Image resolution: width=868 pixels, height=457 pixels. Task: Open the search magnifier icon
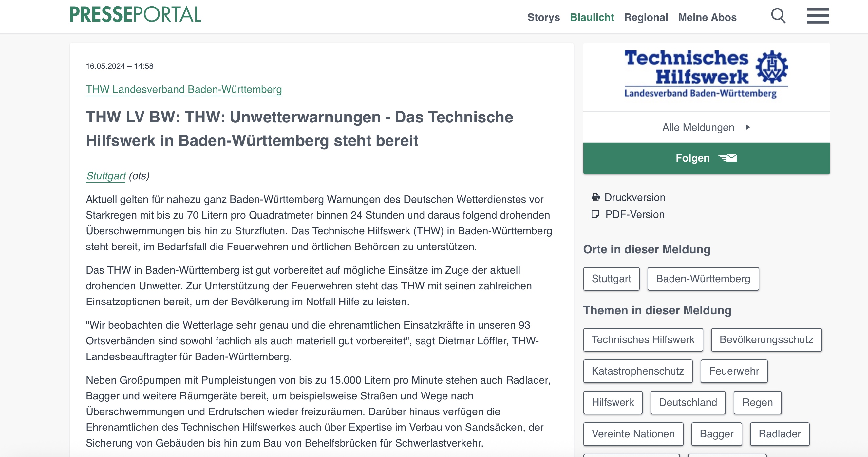click(x=778, y=16)
